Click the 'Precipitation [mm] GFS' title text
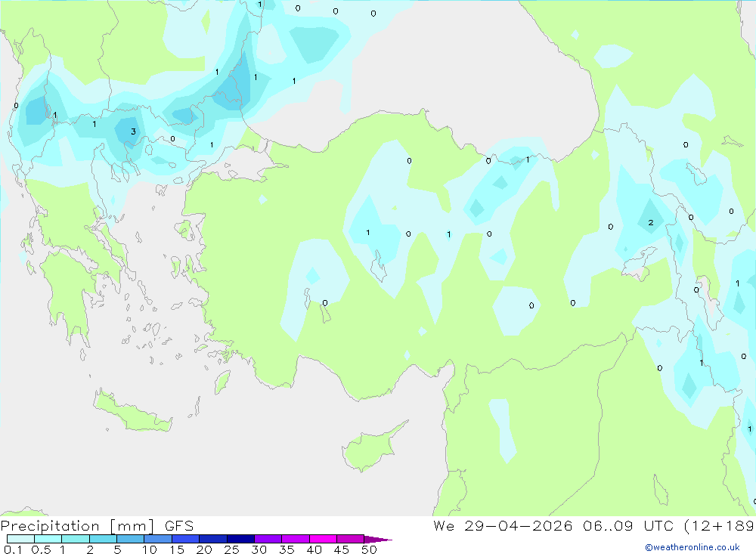 click(97, 526)
